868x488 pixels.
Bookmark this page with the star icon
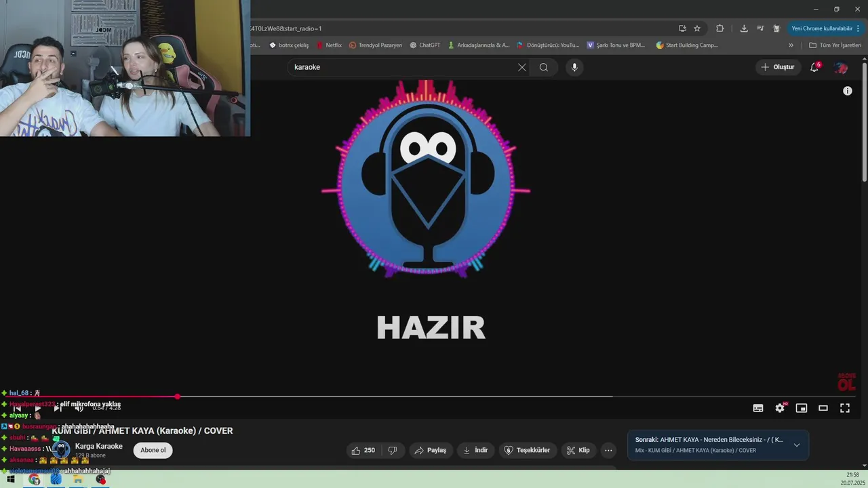697,28
